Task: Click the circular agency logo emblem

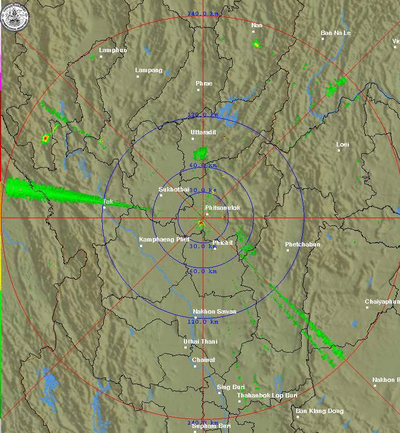Action: [x=15, y=16]
